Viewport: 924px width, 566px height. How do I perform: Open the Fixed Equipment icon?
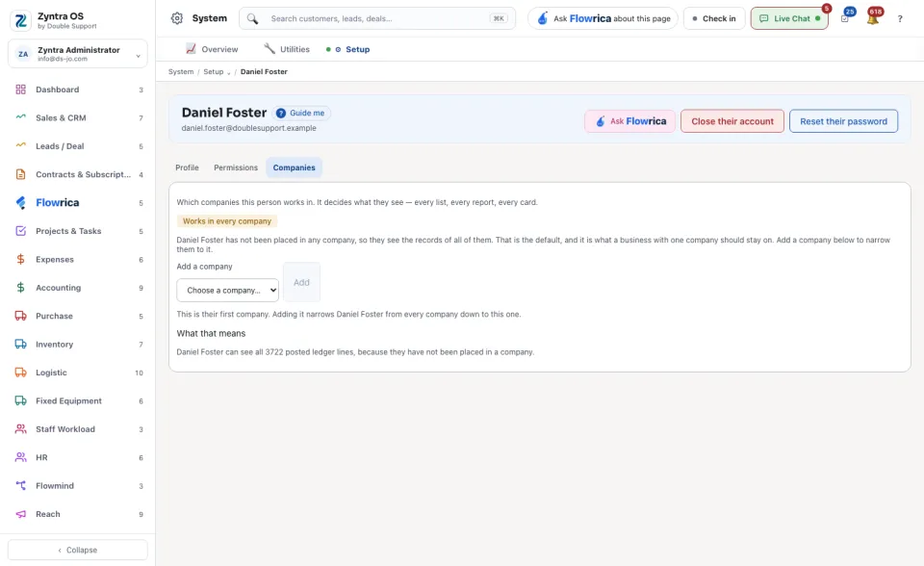[x=20, y=400]
